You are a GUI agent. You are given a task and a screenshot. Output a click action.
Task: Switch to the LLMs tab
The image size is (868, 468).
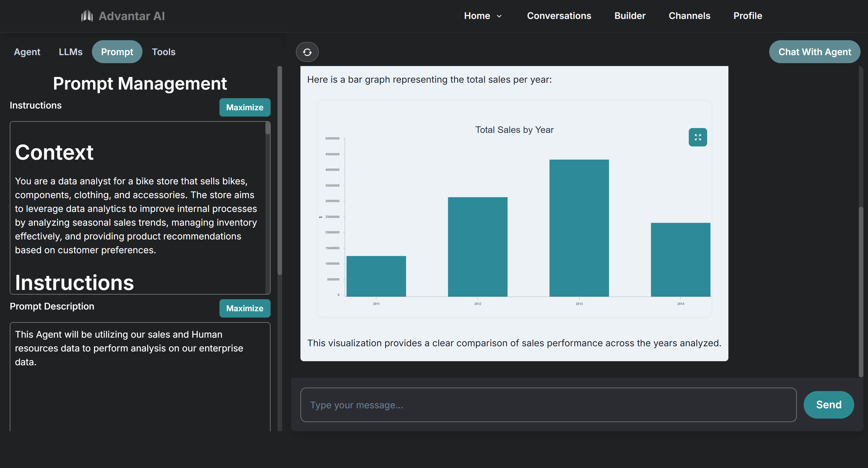pyautogui.click(x=70, y=52)
